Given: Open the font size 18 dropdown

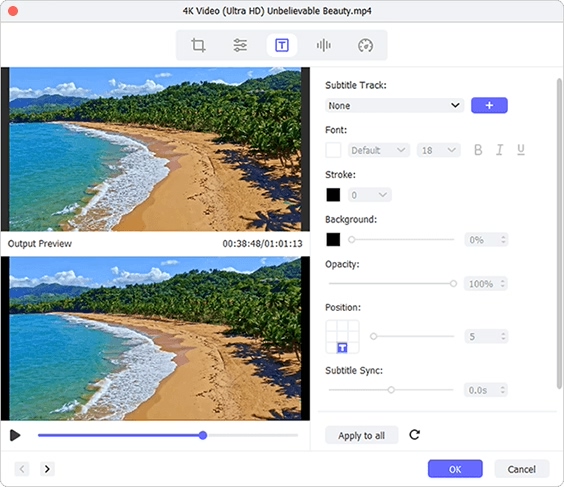Looking at the screenshot, I should point(438,150).
